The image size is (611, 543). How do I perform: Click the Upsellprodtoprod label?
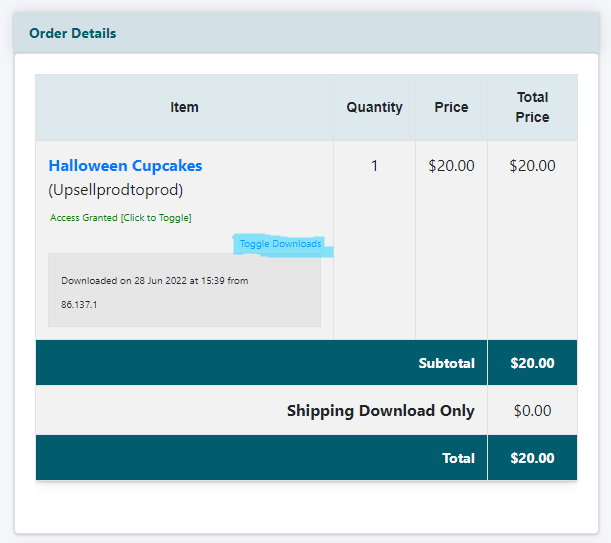pos(116,190)
